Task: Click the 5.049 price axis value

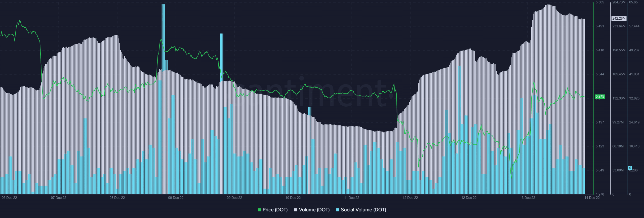Action: (x=600, y=170)
